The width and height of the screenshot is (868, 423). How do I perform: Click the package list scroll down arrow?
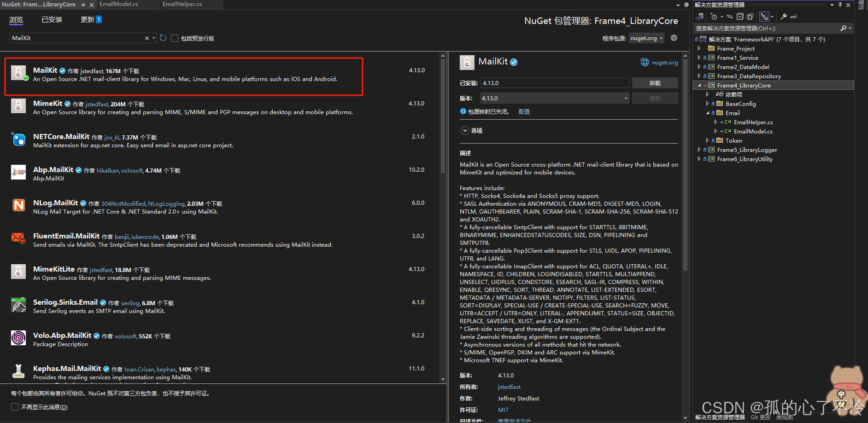point(443,380)
